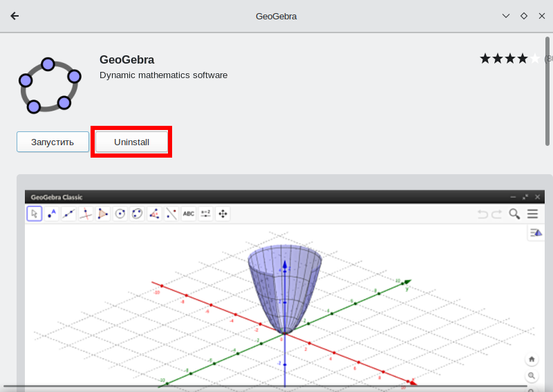Select the Angle tool icon
This screenshot has width=553, height=392.
(x=154, y=214)
